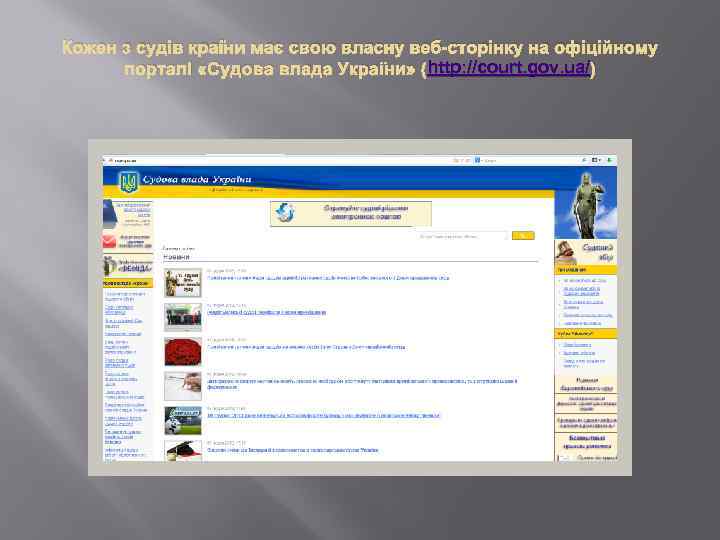Open headline link beside graduation cap image

(x=292, y=450)
